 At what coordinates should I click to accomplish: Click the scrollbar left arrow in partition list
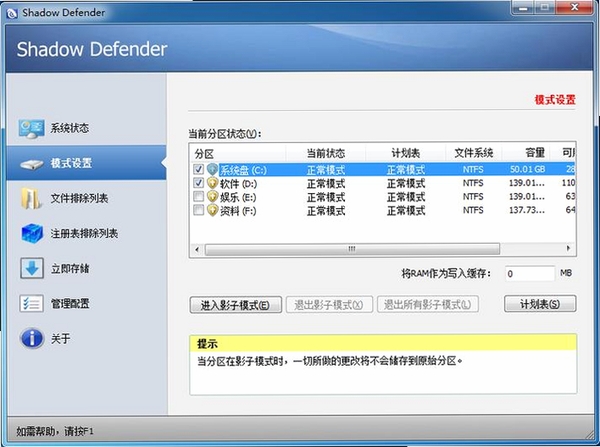tap(197, 249)
